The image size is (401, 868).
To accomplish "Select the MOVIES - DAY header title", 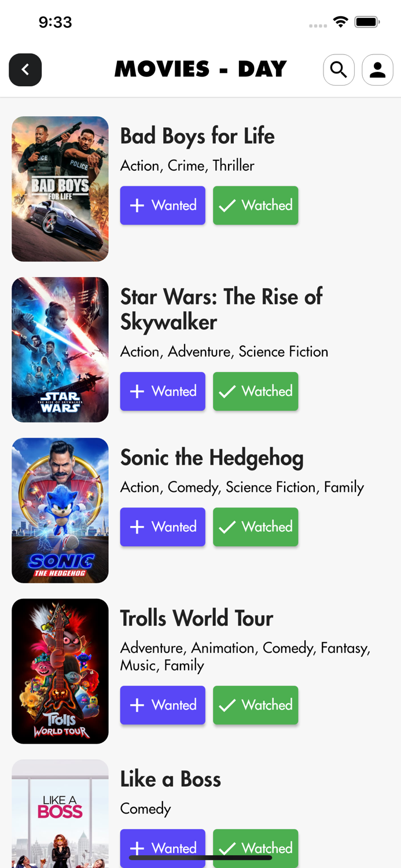I will [x=200, y=68].
